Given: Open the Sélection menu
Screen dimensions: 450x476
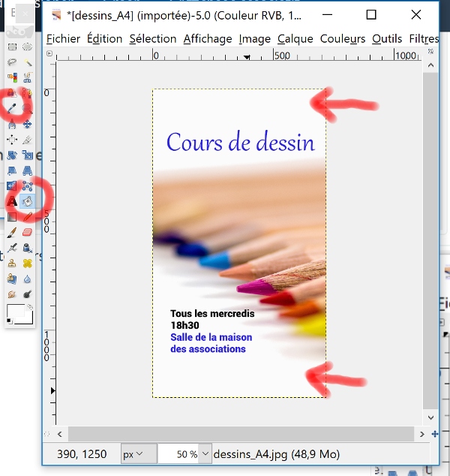Looking at the screenshot, I should click(153, 39).
